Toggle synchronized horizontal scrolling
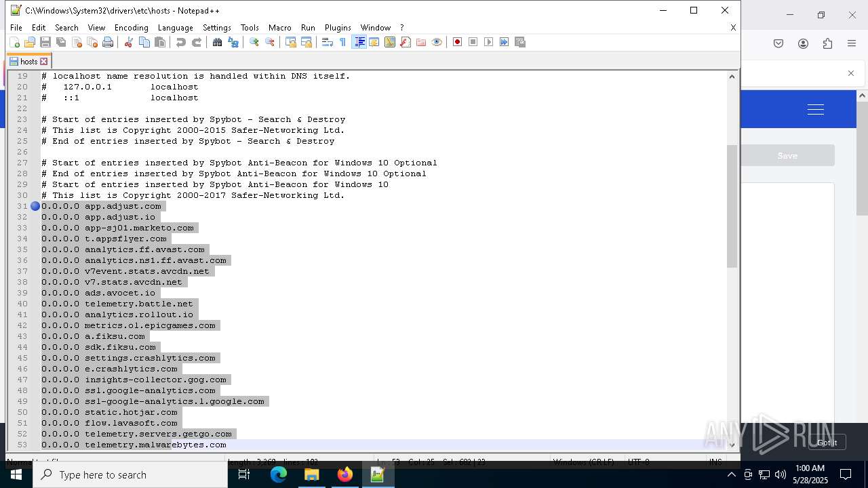Image resolution: width=868 pixels, height=488 pixels. click(307, 42)
